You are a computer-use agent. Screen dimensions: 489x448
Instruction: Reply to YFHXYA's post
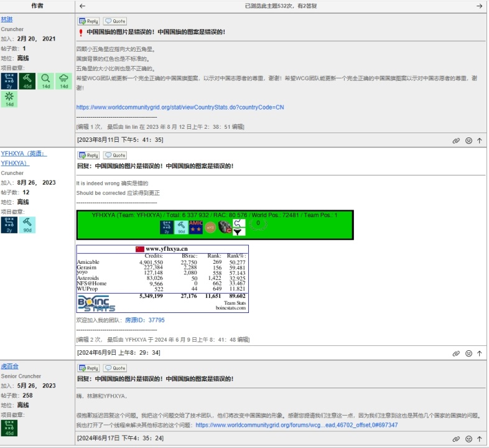[x=88, y=155]
